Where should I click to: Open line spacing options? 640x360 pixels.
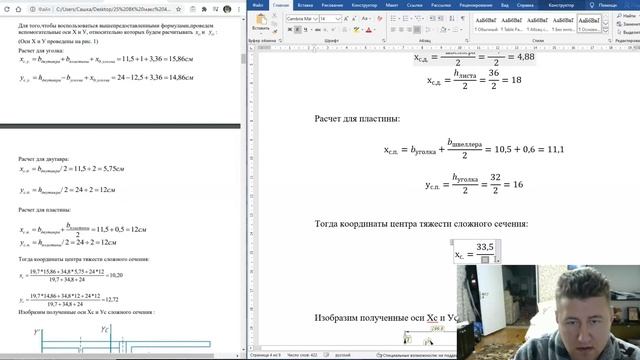tap(428, 30)
